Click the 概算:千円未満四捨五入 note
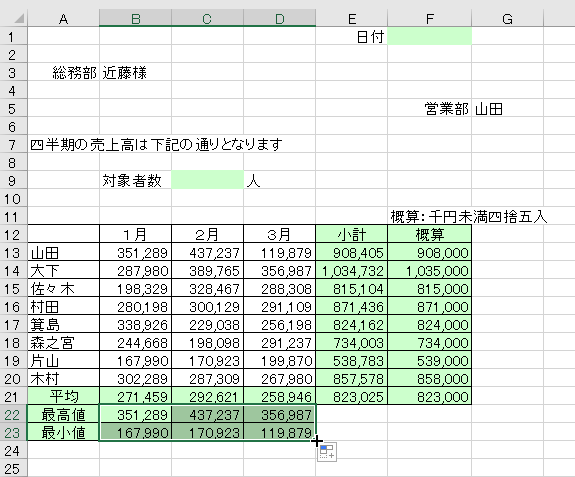Image resolution: width=575 pixels, height=477 pixels. 469,216
